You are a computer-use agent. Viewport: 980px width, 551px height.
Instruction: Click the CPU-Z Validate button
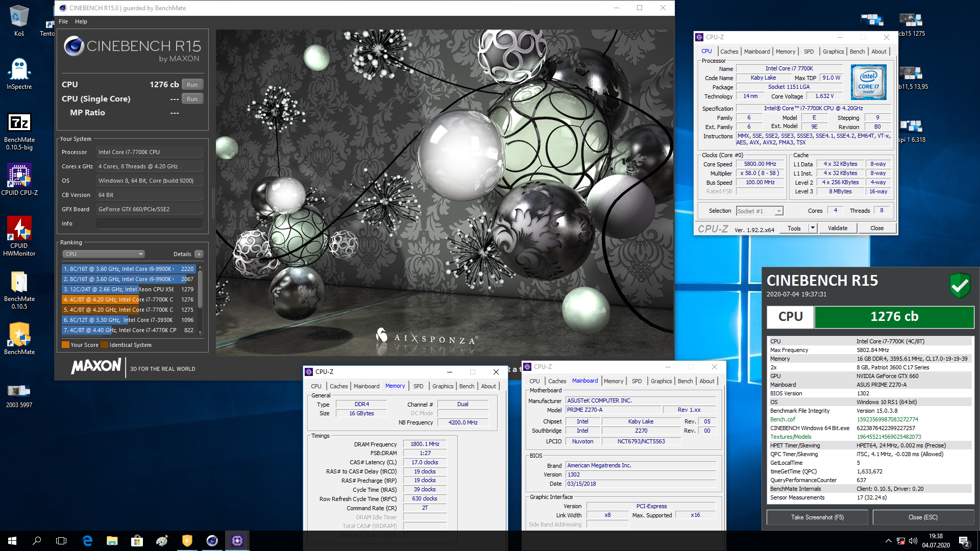tap(838, 228)
